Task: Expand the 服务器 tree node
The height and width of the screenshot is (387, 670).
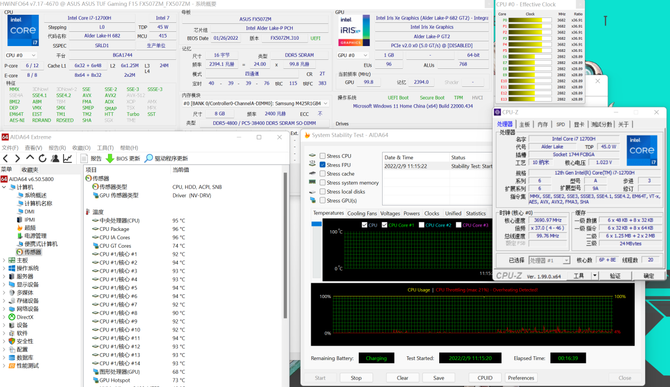Action: click(x=4, y=276)
